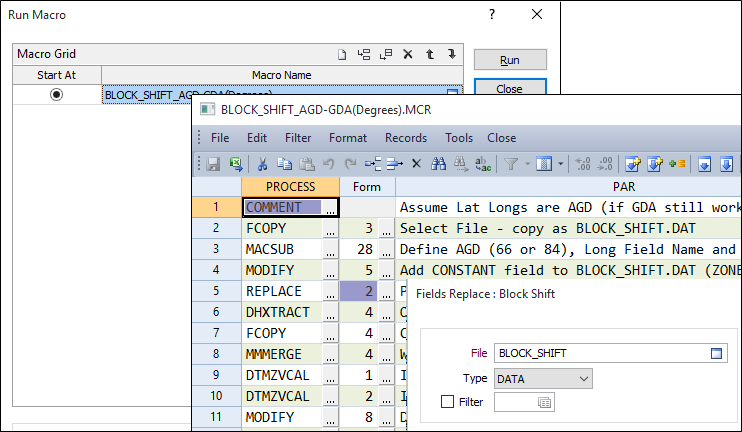742x432 pixels.
Task: Click help question mark in Run Macro
Action: point(492,14)
